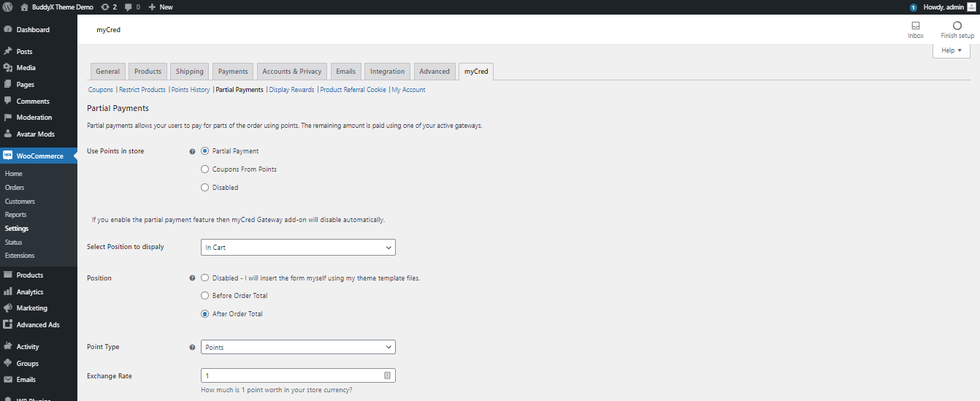Open the Points History subsection link

click(x=191, y=90)
